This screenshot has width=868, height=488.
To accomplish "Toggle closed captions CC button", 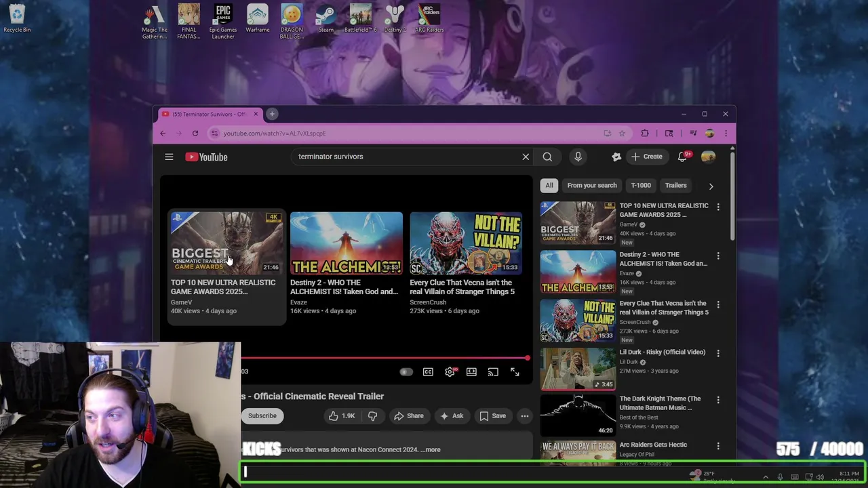I will pos(428,371).
